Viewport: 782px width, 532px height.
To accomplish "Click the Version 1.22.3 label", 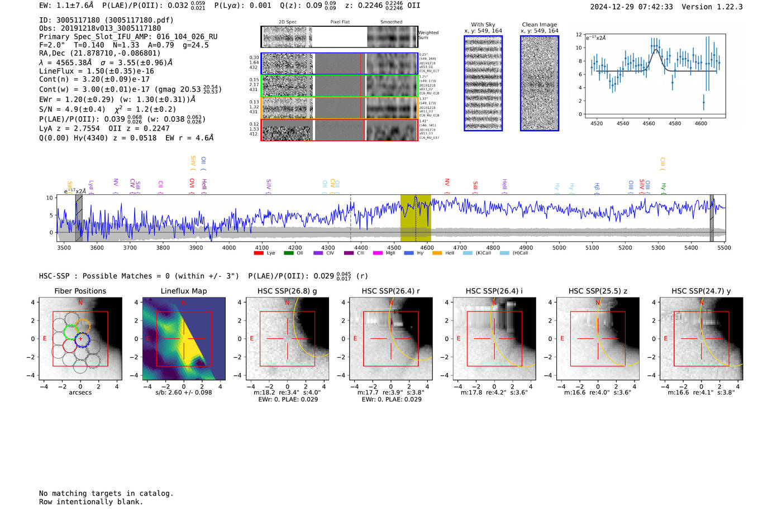I will (x=712, y=7).
